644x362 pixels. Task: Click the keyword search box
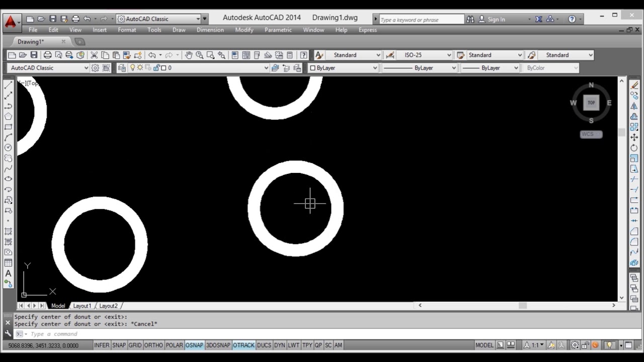(x=422, y=20)
